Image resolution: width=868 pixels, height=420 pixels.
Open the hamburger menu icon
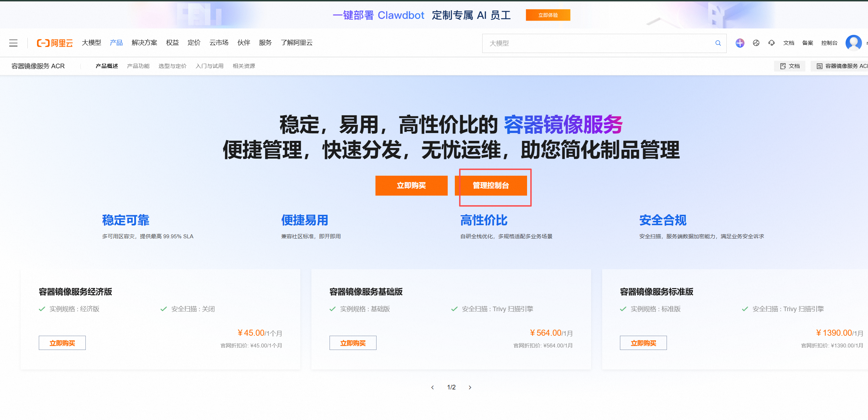[x=13, y=43]
